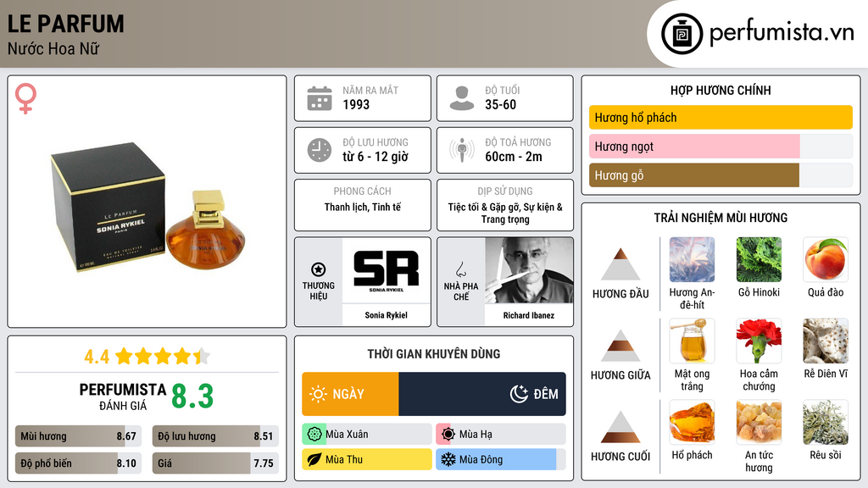Click the perfumista.vn perfume bottle logo icon

coord(682,34)
